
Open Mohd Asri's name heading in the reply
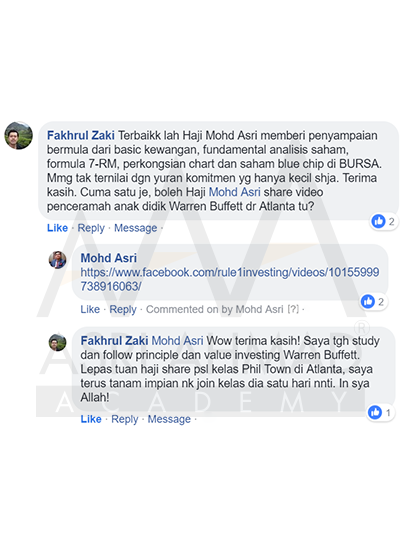click(x=109, y=258)
